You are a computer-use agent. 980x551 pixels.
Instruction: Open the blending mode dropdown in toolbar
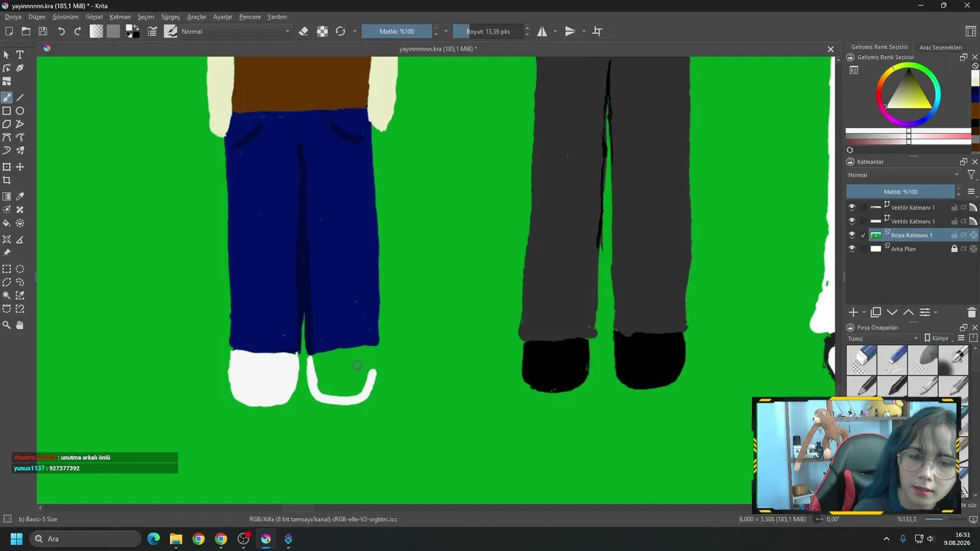click(236, 31)
